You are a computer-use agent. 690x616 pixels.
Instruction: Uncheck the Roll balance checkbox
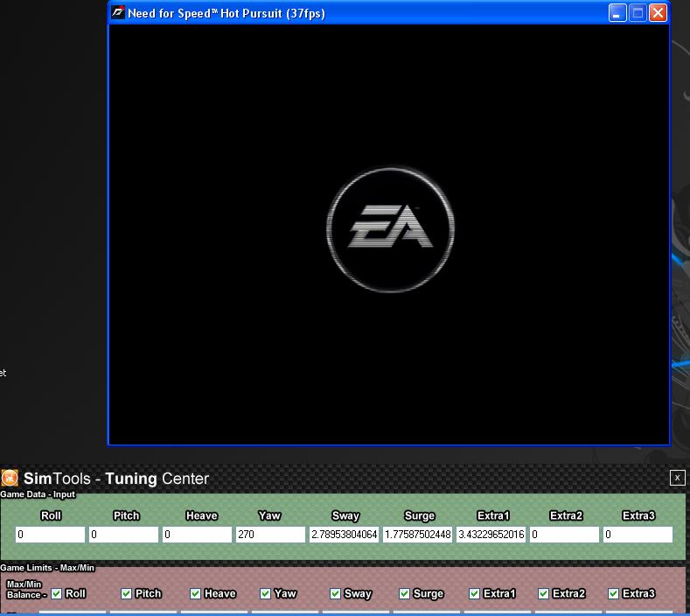(x=57, y=593)
